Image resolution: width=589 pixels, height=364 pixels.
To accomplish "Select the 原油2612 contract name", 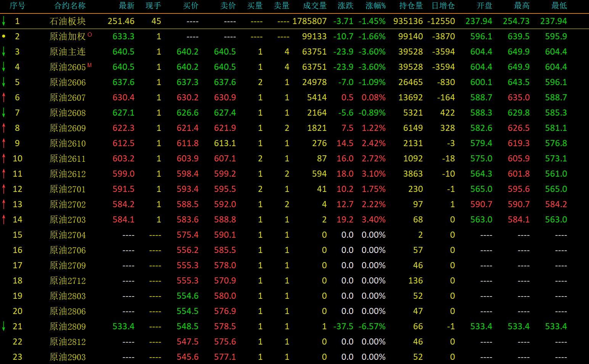I will tap(68, 174).
